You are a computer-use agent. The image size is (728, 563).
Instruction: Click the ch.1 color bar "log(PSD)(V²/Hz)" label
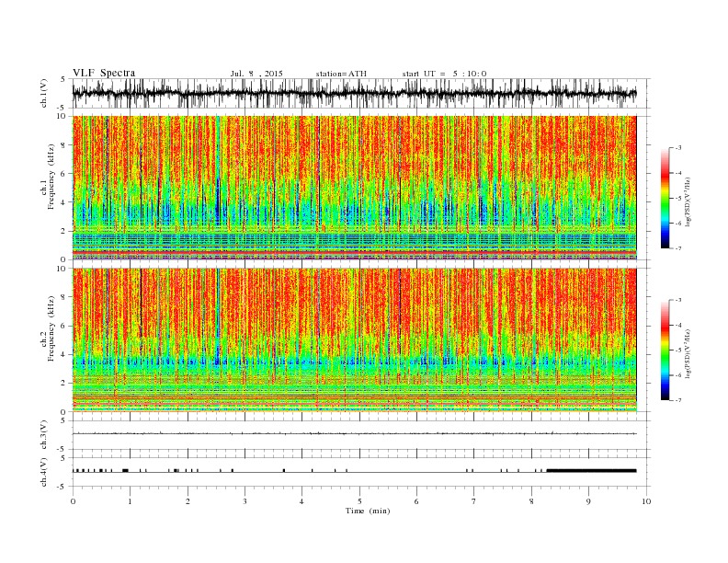688,201
